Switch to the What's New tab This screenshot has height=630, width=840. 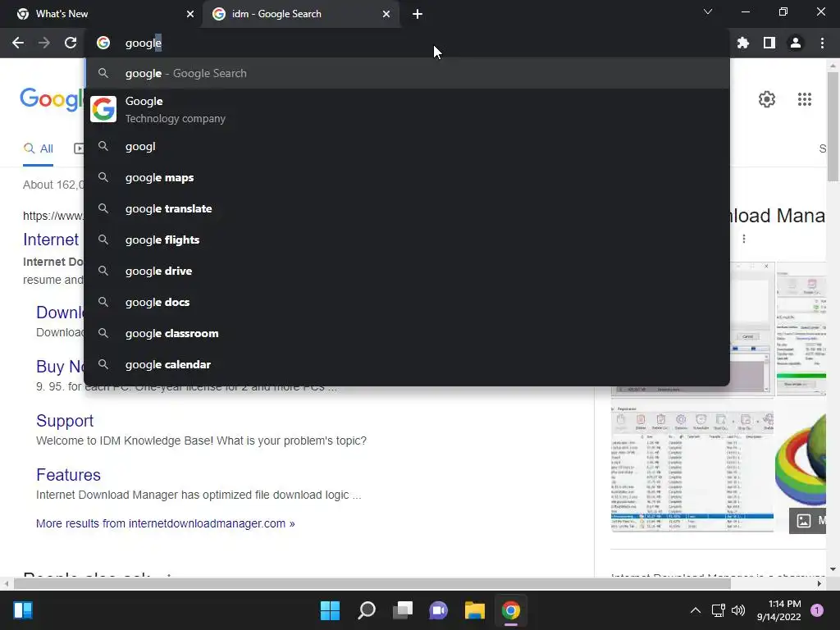coord(102,14)
